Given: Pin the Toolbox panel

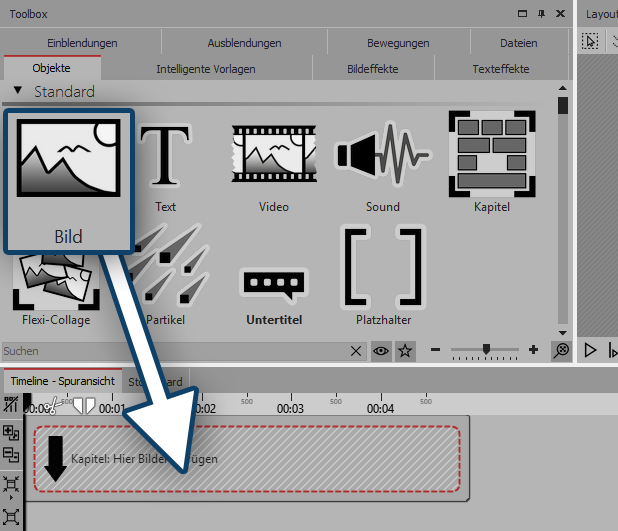Looking at the screenshot, I should point(542,14).
